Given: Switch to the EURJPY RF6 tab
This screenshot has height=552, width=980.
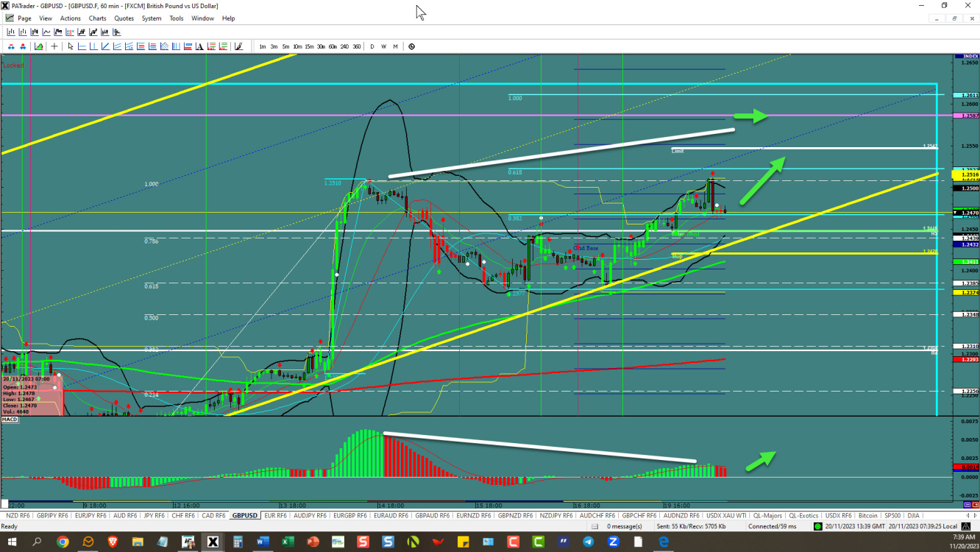Looking at the screenshot, I should coord(90,515).
